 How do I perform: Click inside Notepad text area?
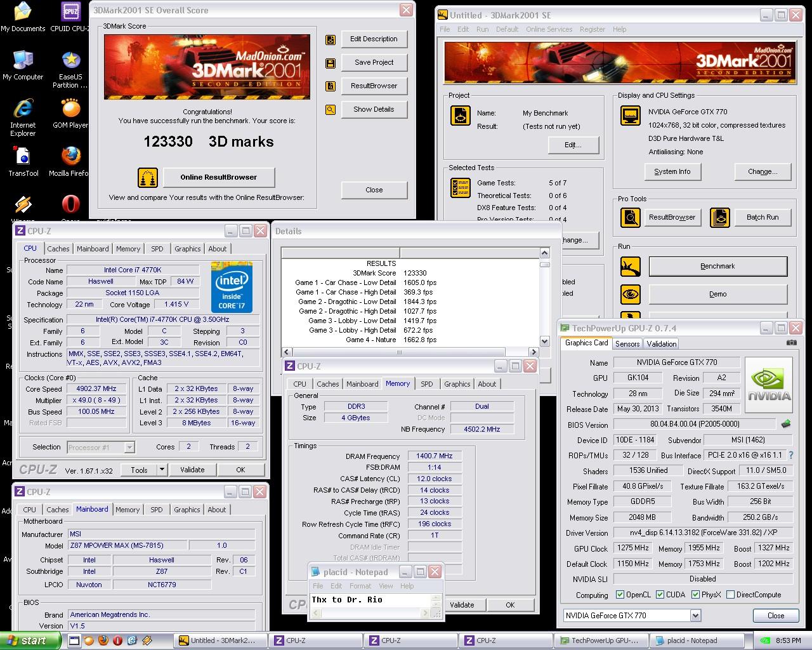pos(370,600)
